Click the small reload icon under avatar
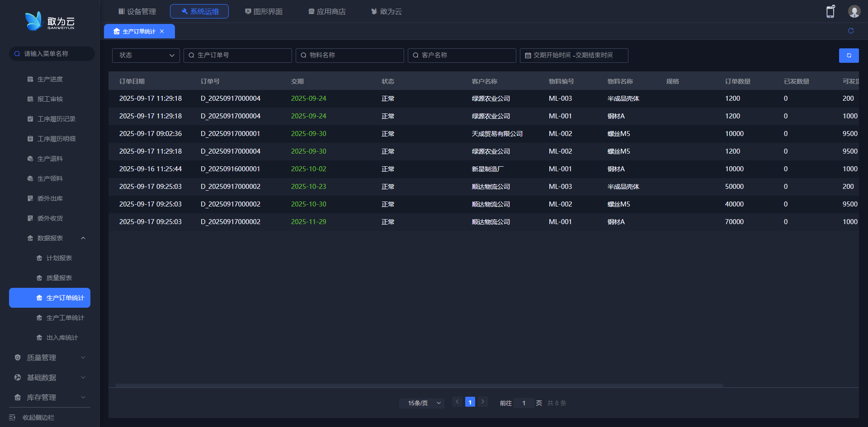This screenshot has width=868, height=427. pyautogui.click(x=851, y=31)
